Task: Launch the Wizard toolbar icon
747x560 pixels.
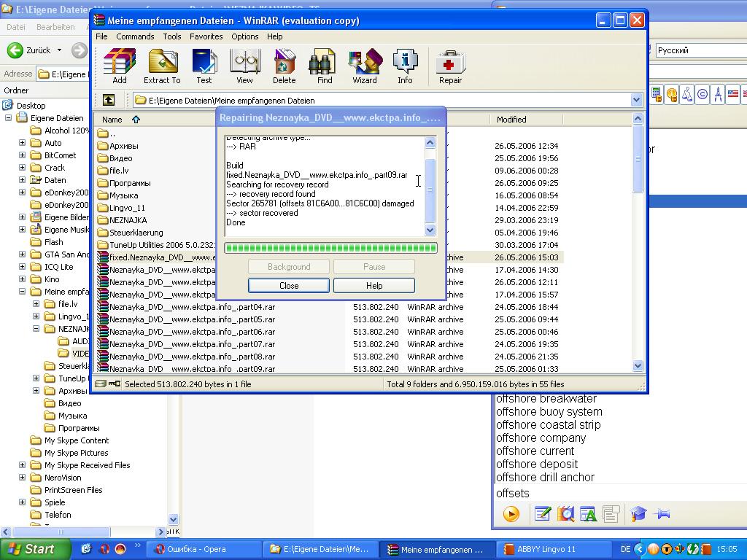Action: pos(365,66)
